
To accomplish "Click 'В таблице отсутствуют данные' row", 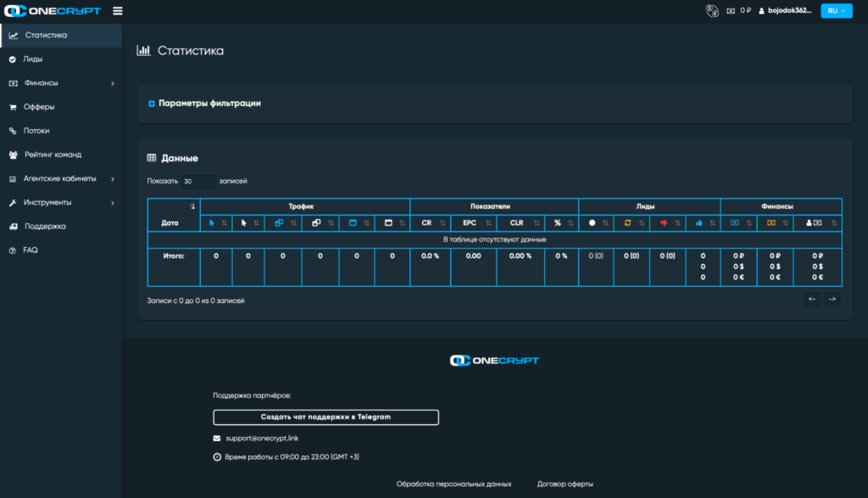I will click(x=494, y=239).
